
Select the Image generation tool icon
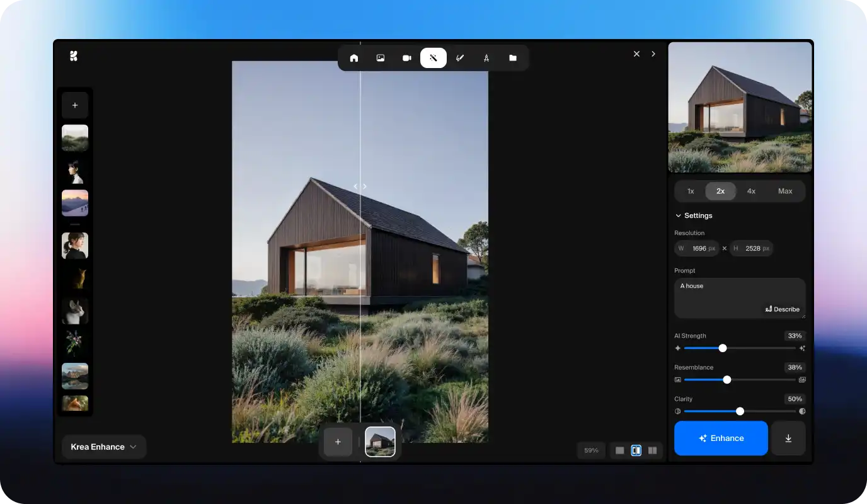pos(381,58)
